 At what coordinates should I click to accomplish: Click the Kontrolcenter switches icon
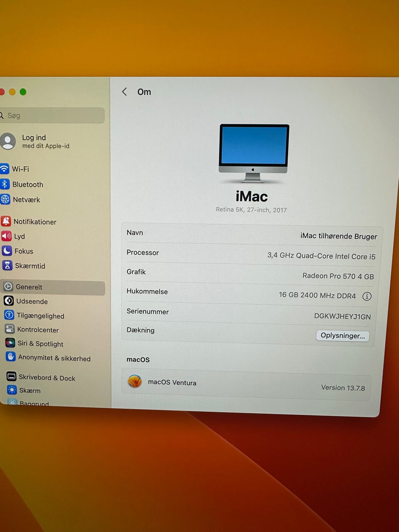[10, 329]
